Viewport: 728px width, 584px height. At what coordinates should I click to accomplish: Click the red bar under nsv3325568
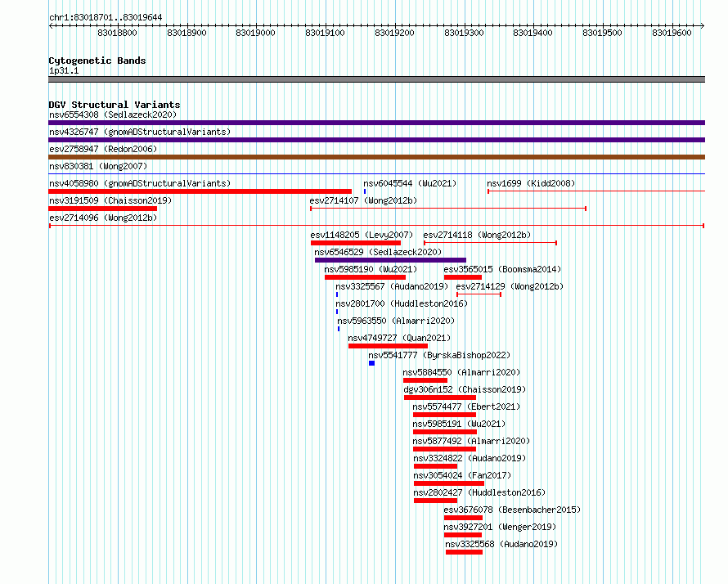point(465,552)
